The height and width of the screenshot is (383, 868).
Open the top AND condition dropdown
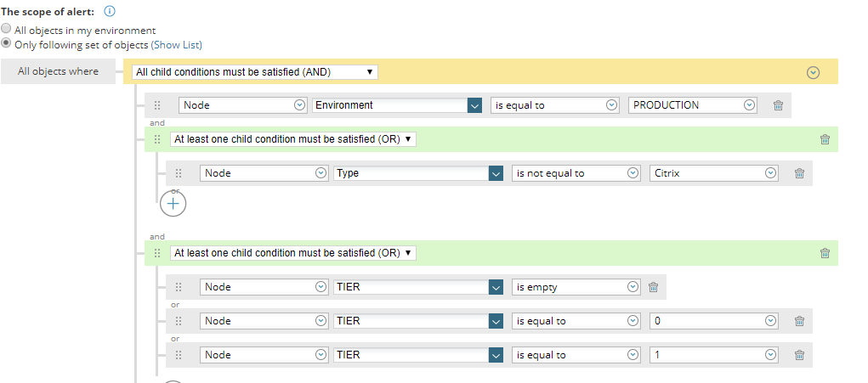tap(254, 72)
